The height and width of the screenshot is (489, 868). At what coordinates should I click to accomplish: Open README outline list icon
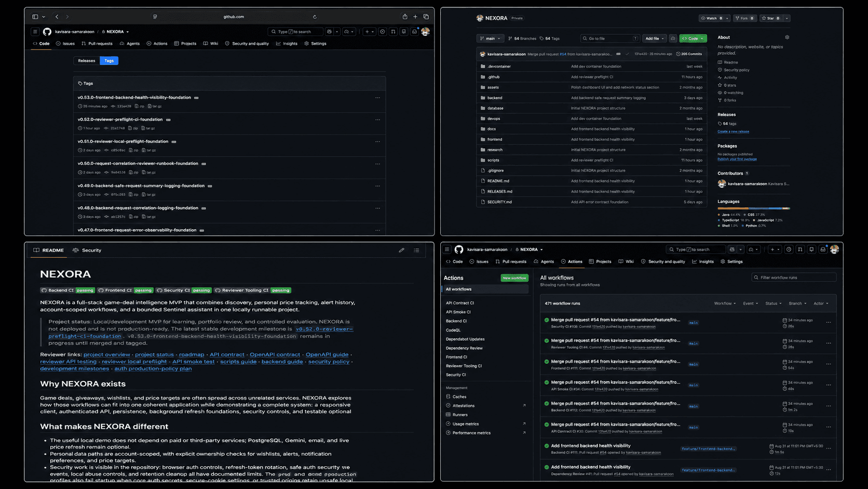click(x=416, y=250)
